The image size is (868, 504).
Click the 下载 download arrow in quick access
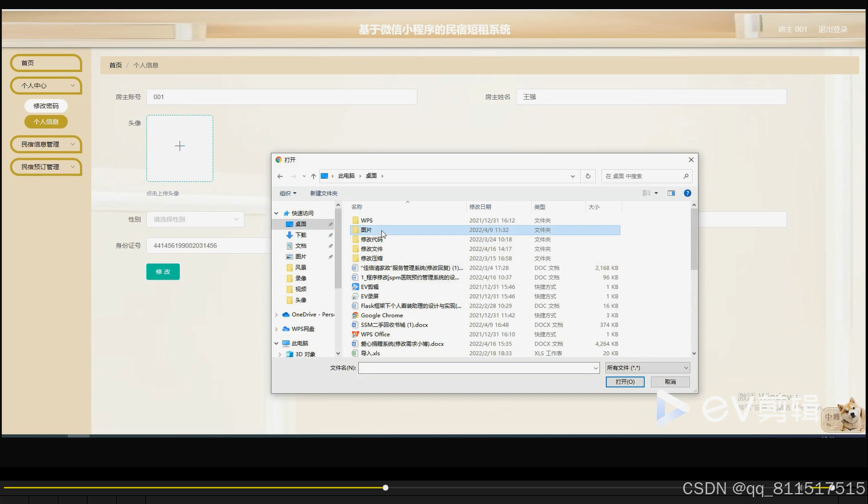pyautogui.click(x=290, y=235)
